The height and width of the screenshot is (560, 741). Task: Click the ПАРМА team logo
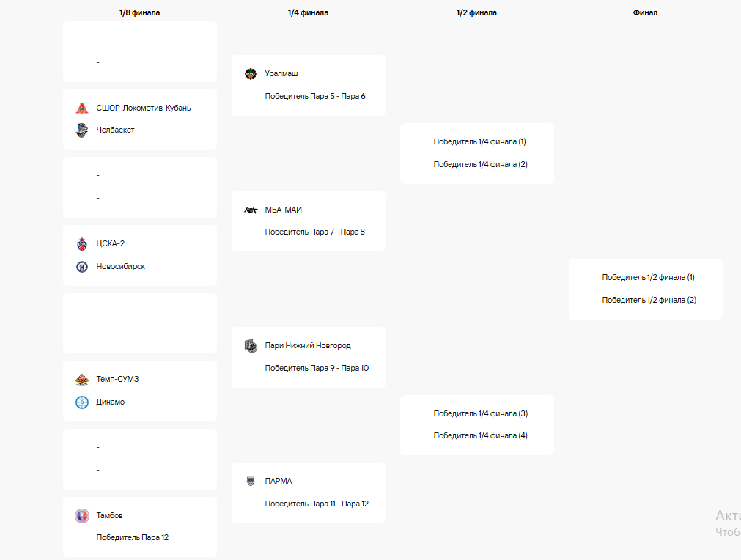251,482
